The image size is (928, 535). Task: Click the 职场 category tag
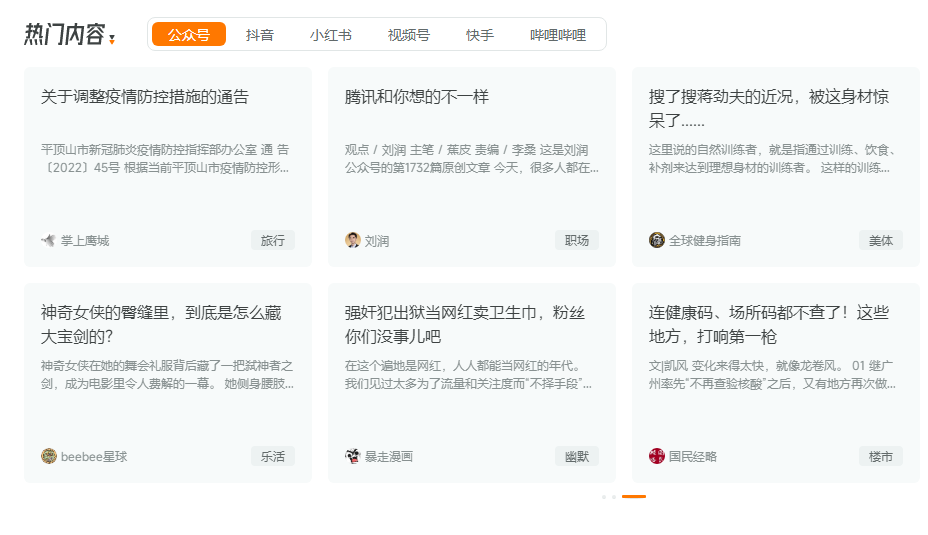[x=577, y=240]
